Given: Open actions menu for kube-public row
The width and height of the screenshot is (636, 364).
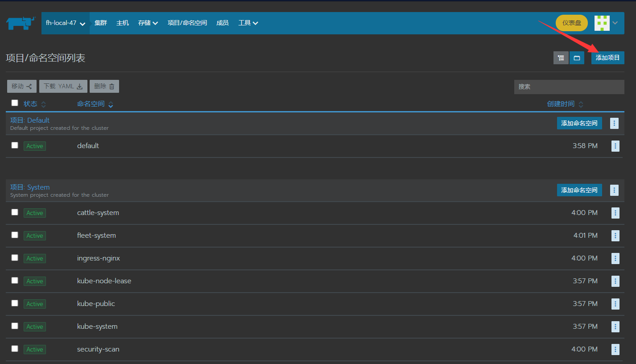Looking at the screenshot, I should [x=615, y=304].
